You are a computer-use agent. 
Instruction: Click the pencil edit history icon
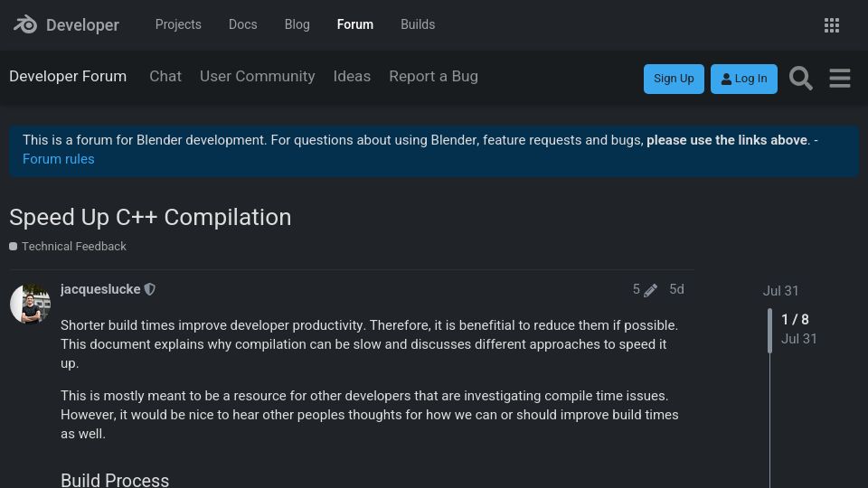[x=650, y=290]
